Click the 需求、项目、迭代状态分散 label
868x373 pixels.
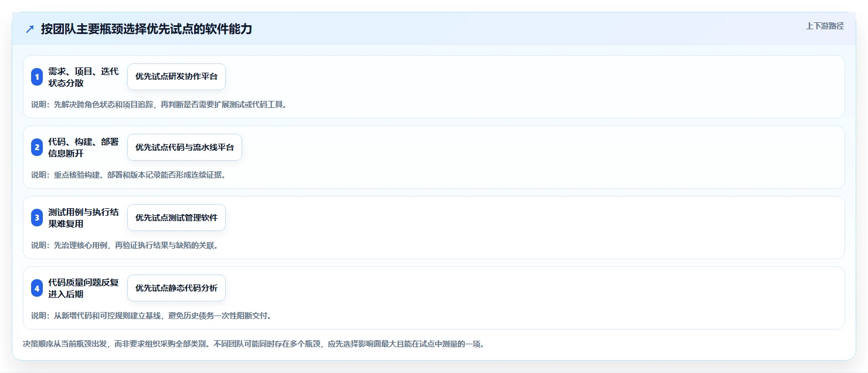click(x=83, y=77)
